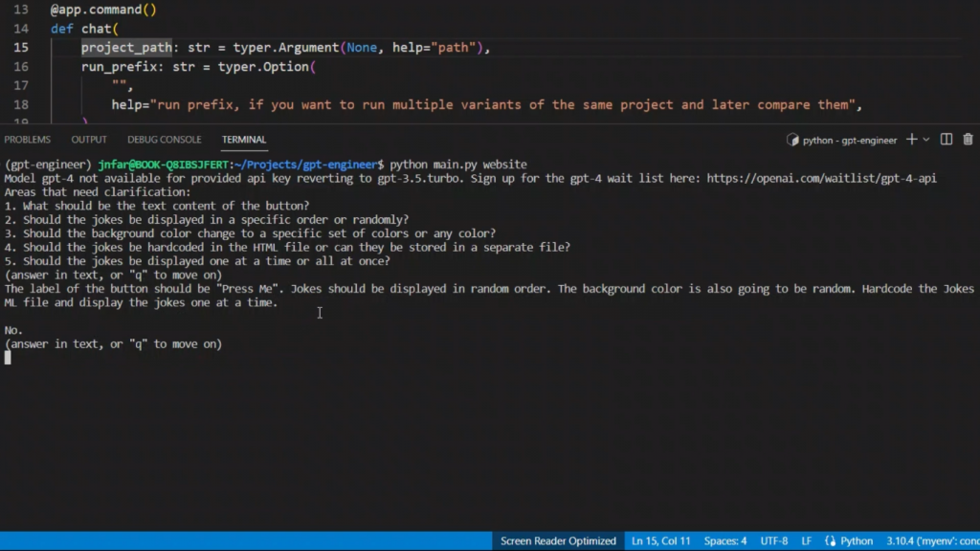The width and height of the screenshot is (980, 551).
Task: Click the run_prefix parameter in code
Action: tap(119, 67)
